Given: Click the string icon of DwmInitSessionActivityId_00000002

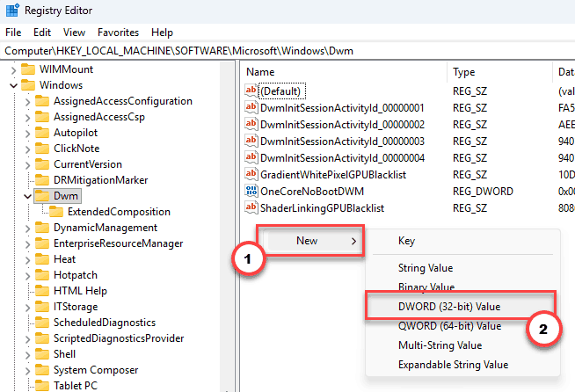Looking at the screenshot, I should [x=251, y=124].
